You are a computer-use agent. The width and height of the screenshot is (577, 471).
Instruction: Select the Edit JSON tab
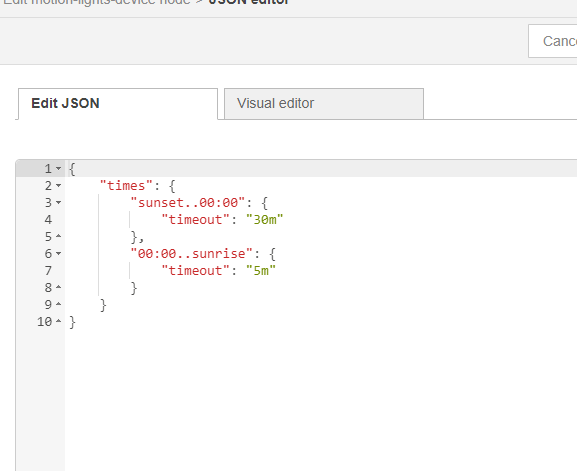118,103
